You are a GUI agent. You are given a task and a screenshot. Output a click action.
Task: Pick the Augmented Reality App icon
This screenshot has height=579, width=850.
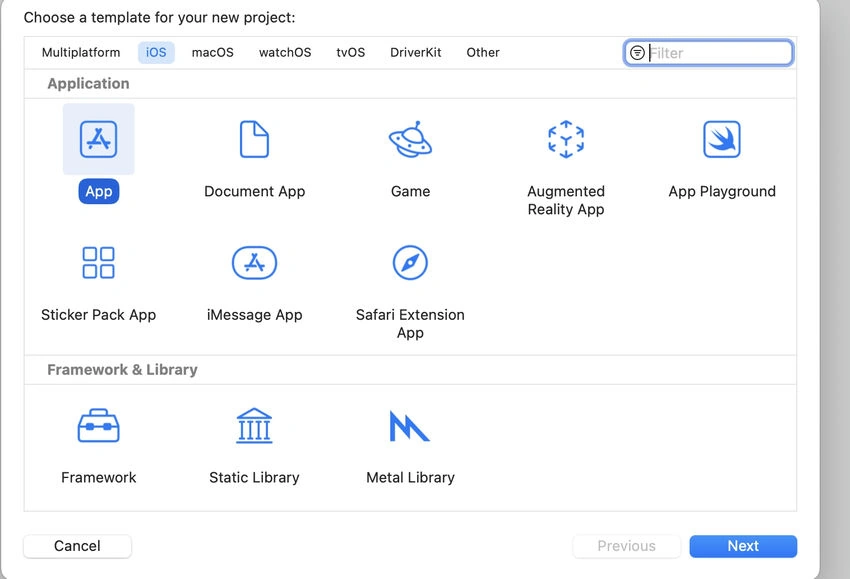(566, 139)
